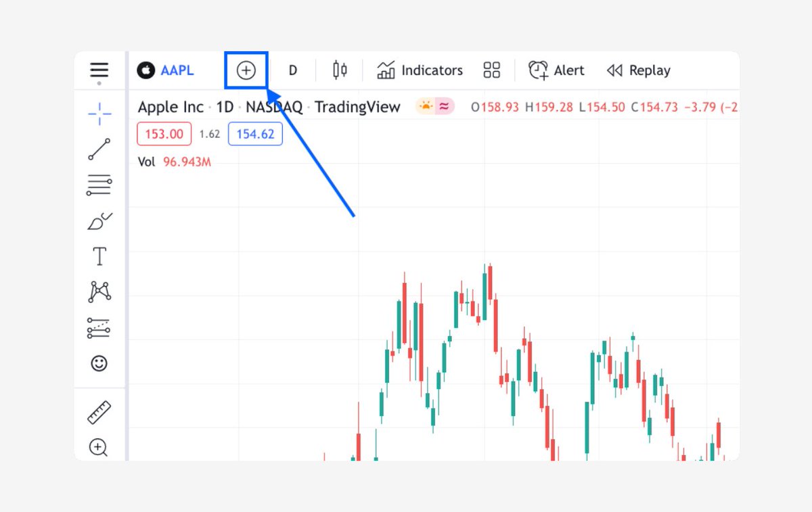Select the ruler measure tool
This screenshot has height=512, width=812.
coord(99,413)
